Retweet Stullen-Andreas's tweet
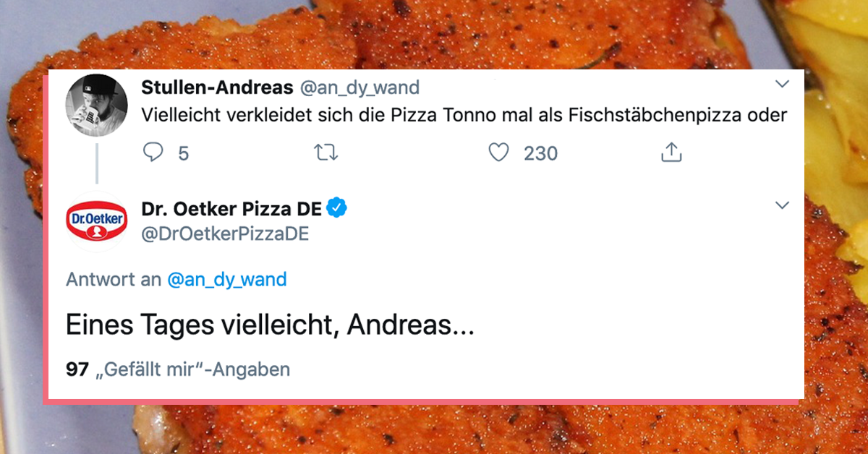Screen dimensions: 868x454 click(326, 153)
